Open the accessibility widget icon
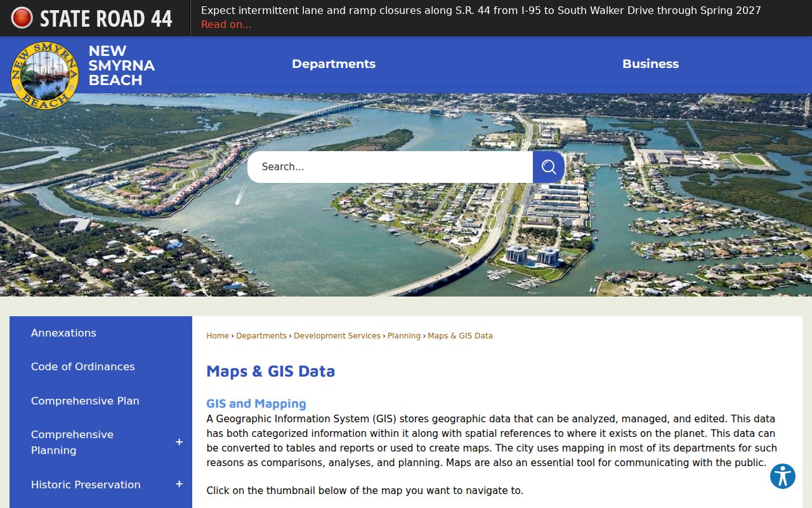Image resolution: width=812 pixels, height=508 pixels. click(783, 476)
